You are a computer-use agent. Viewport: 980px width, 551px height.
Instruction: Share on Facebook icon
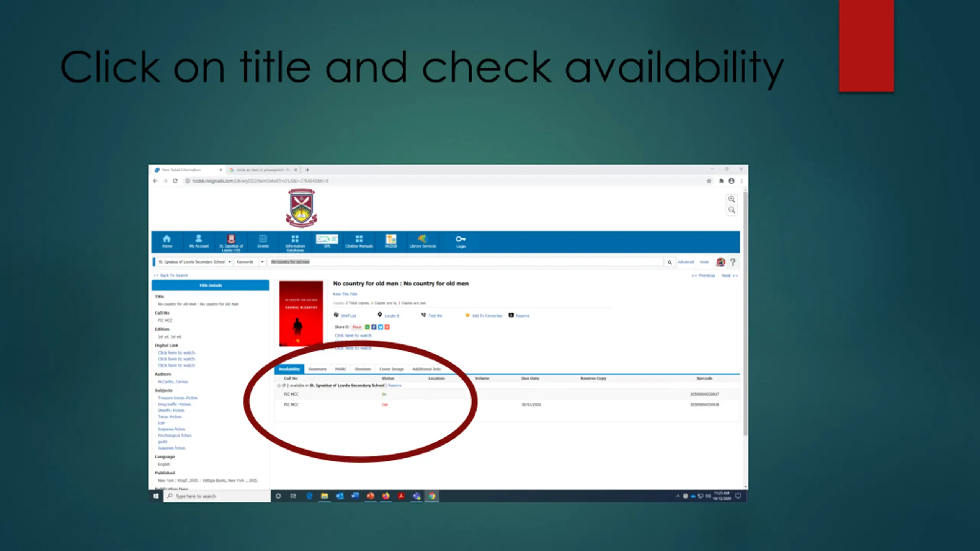tap(374, 327)
